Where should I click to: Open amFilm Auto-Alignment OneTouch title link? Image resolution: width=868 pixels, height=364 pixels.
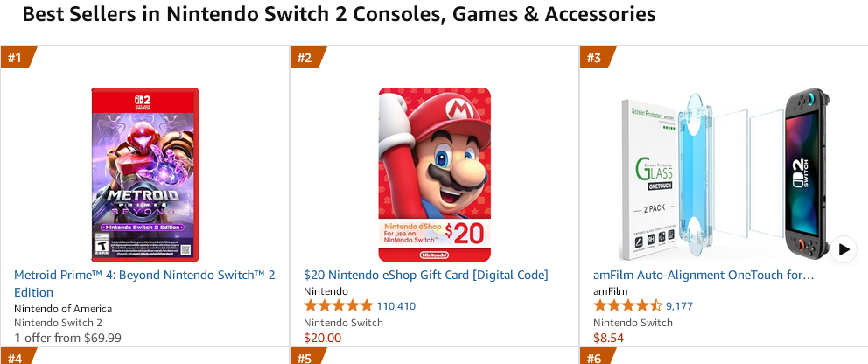(x=703, y=275)
